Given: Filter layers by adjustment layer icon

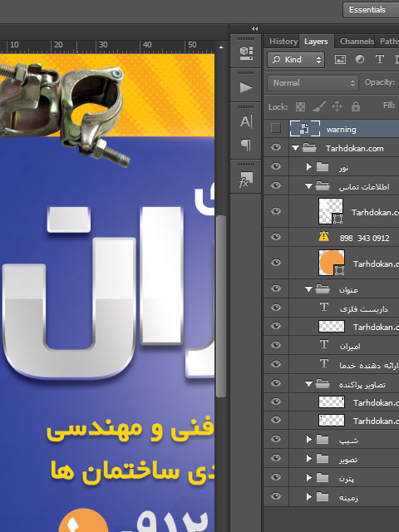Looking at the screenshot, I should [x=360, y=59].
